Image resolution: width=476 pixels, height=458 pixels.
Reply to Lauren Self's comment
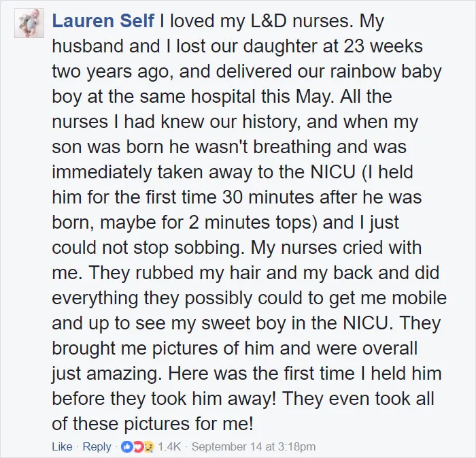97,446
